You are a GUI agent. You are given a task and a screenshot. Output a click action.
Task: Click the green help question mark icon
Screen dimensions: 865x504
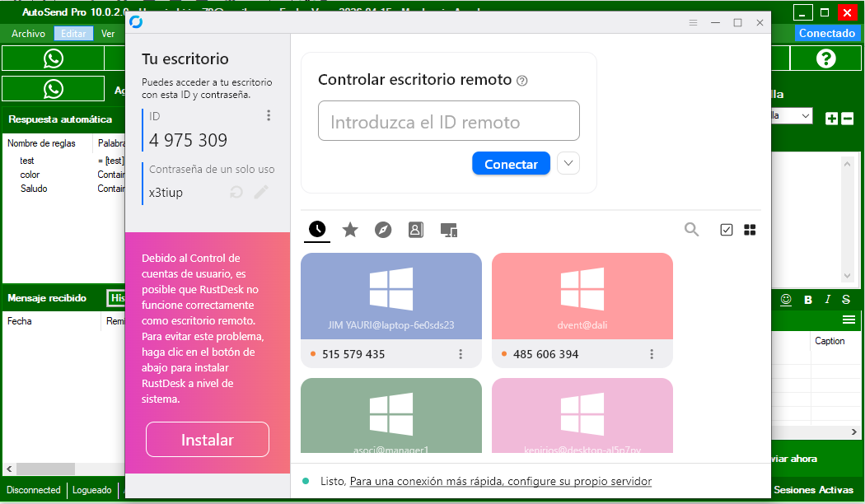[825, 58]
